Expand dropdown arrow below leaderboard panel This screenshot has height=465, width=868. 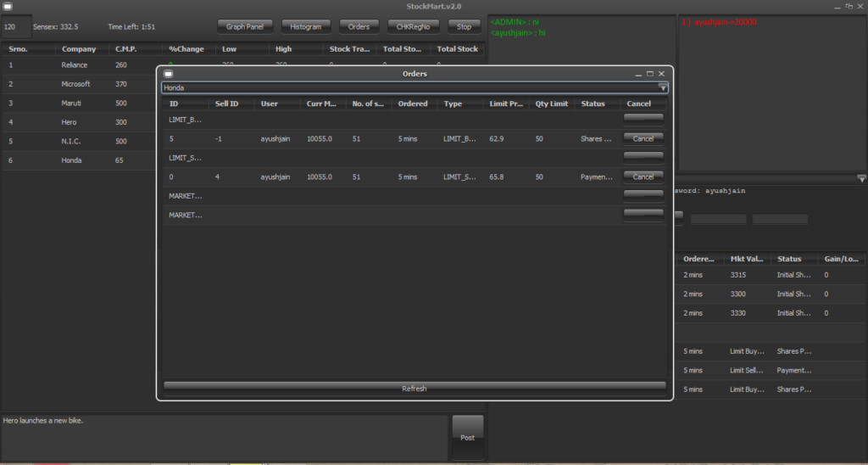click(861, 178)
